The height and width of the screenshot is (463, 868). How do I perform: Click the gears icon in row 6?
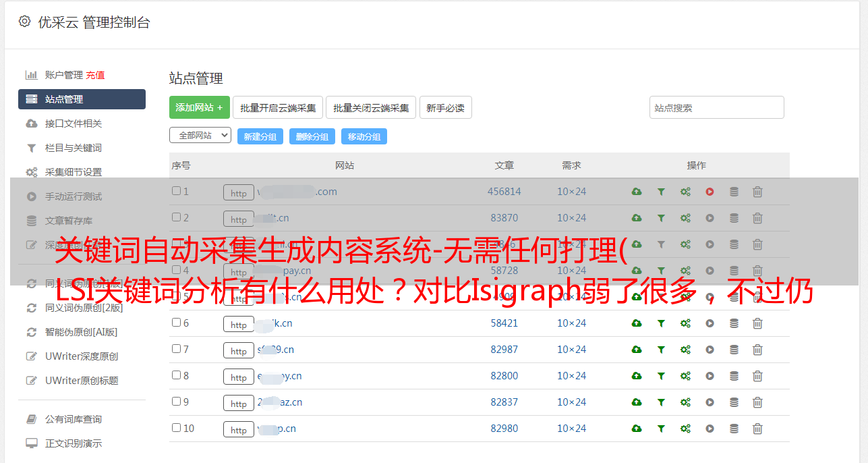[685, 323]
